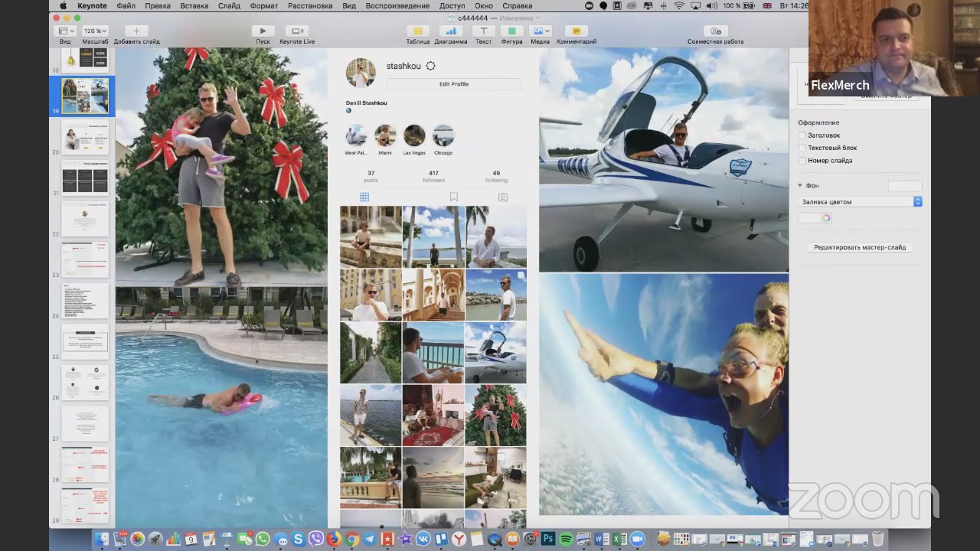Open the Масштаб zoom percentage dropdown

[95, 31]
